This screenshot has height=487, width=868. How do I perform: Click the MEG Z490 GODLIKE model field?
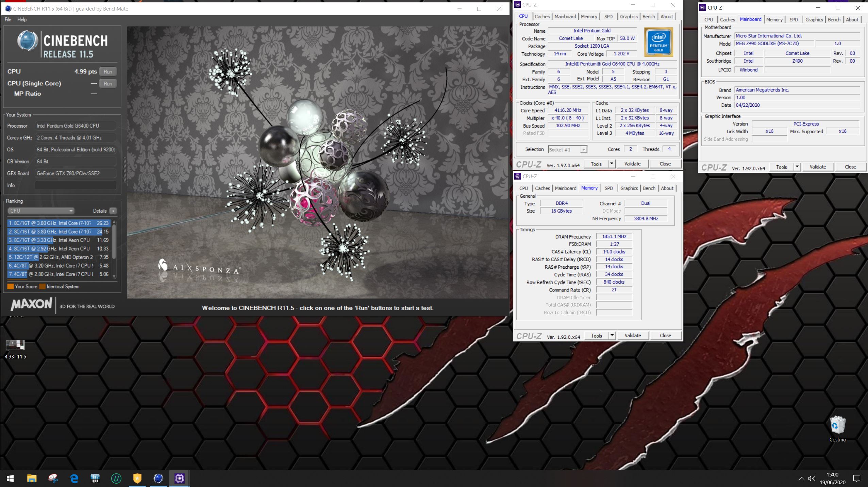[x=774, y=44]
